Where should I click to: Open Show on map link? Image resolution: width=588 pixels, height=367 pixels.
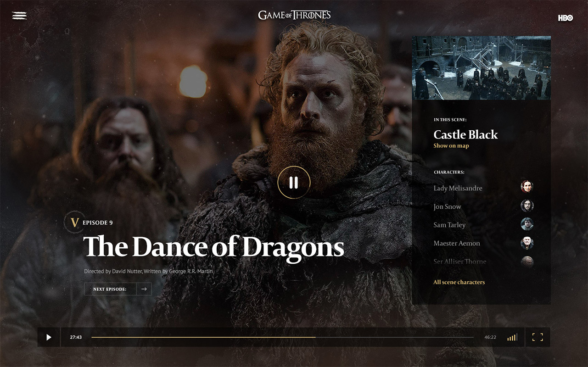(x=451, y=146)
